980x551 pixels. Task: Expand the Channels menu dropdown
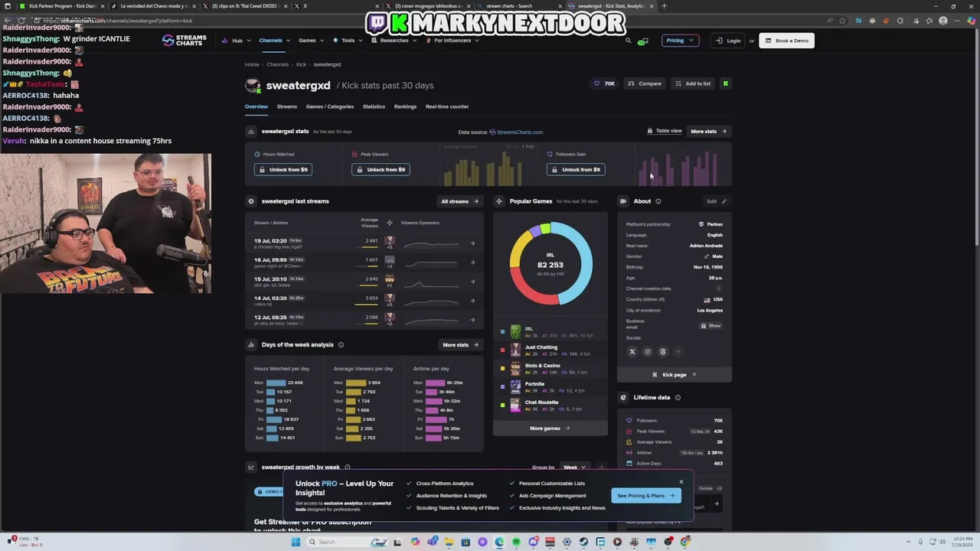tap(274, 41)
